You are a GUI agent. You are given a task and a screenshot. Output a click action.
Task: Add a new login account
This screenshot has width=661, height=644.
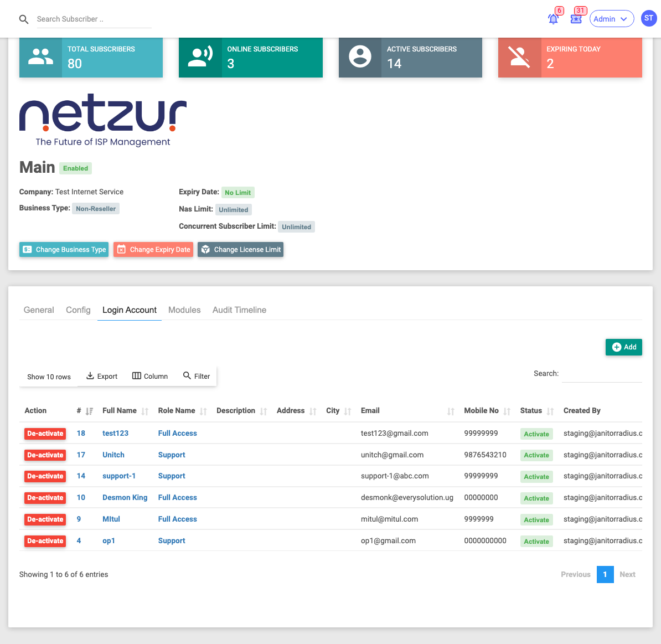click(x=624, y=347)
